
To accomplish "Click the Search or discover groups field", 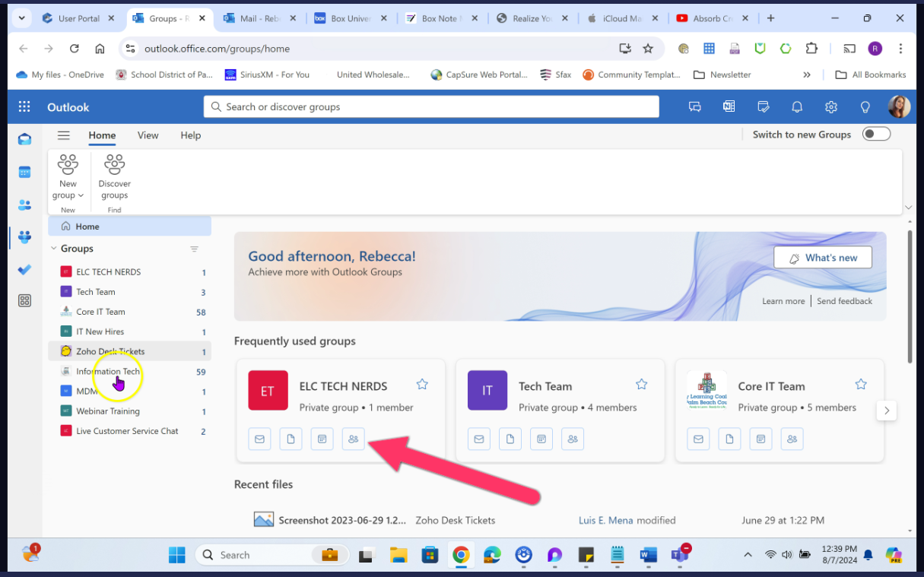I will 431,107.
